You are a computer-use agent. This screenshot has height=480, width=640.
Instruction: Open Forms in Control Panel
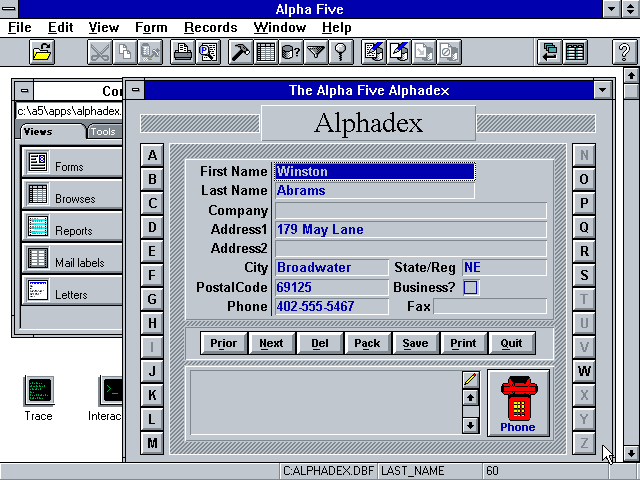(x=72, y=162)
